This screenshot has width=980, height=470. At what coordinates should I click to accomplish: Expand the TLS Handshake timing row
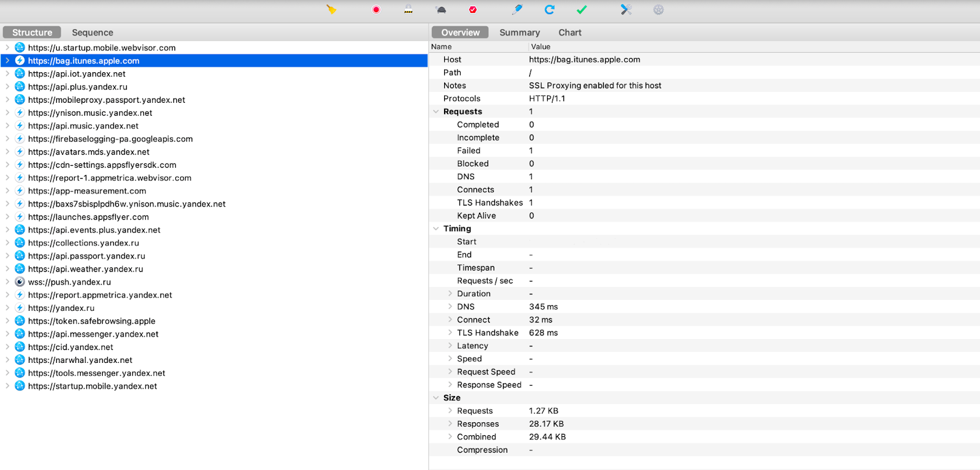[450, 332]
